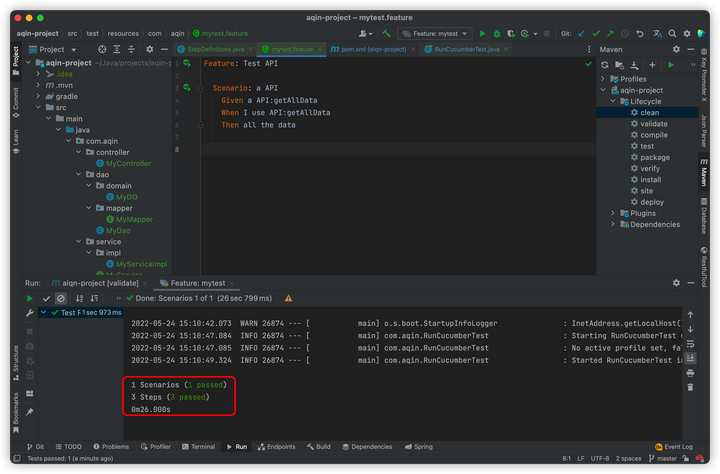The image size is (720, 474).
Task: Click the run gutter icon beside Scenario line
Action: (187, 88)
